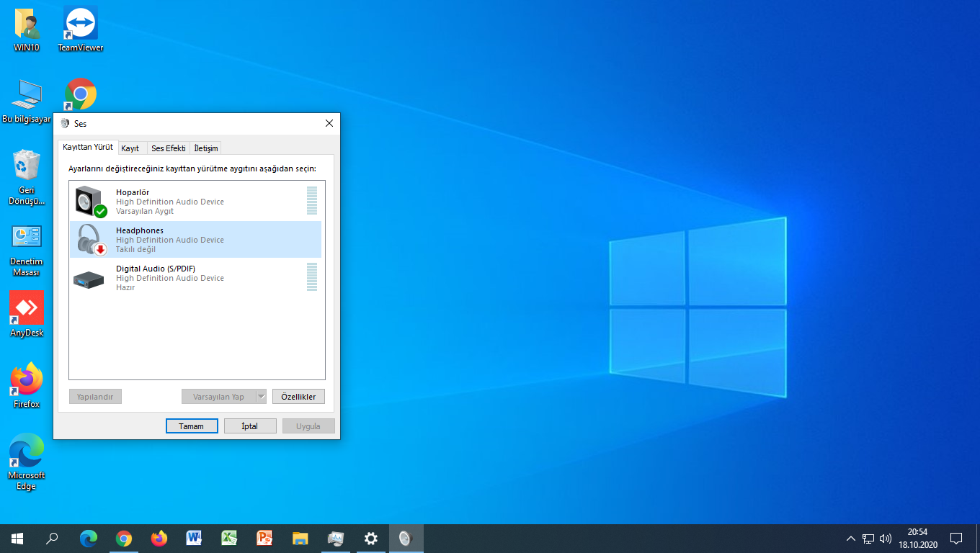Open taskbar search magnifier
The image size is (980, 553).
(52, 538)
